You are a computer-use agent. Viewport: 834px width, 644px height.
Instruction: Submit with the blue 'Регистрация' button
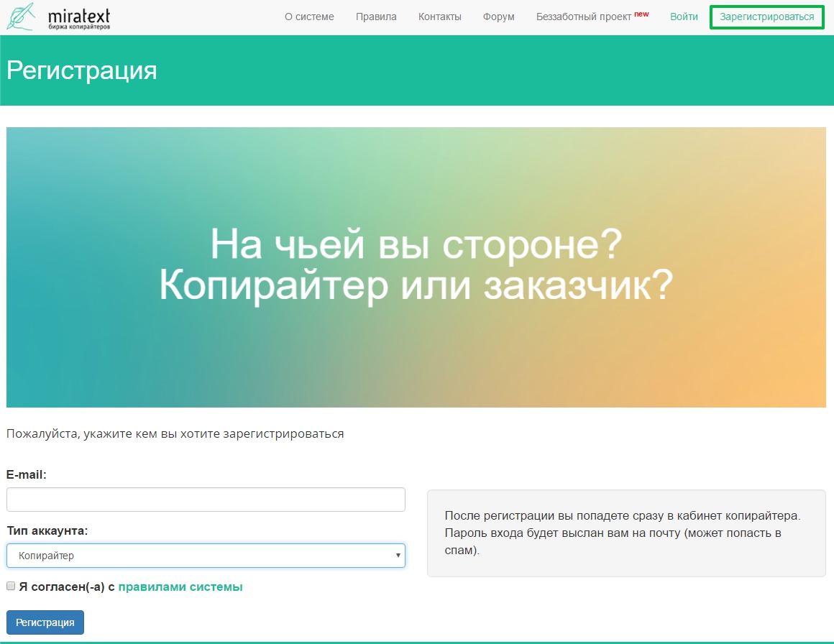45,622
